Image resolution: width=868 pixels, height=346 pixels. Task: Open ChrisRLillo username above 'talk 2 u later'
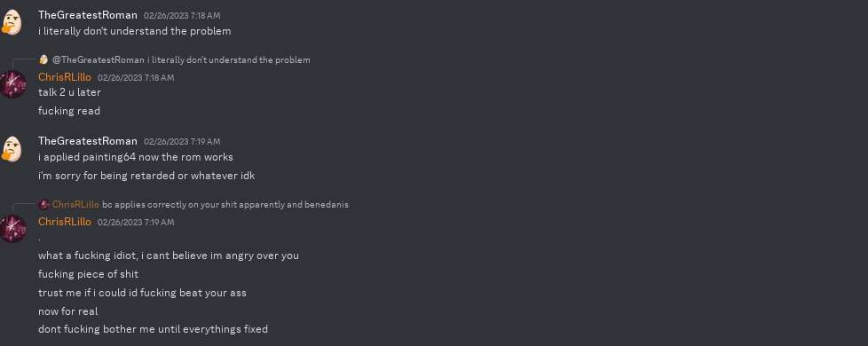[64, 77]
